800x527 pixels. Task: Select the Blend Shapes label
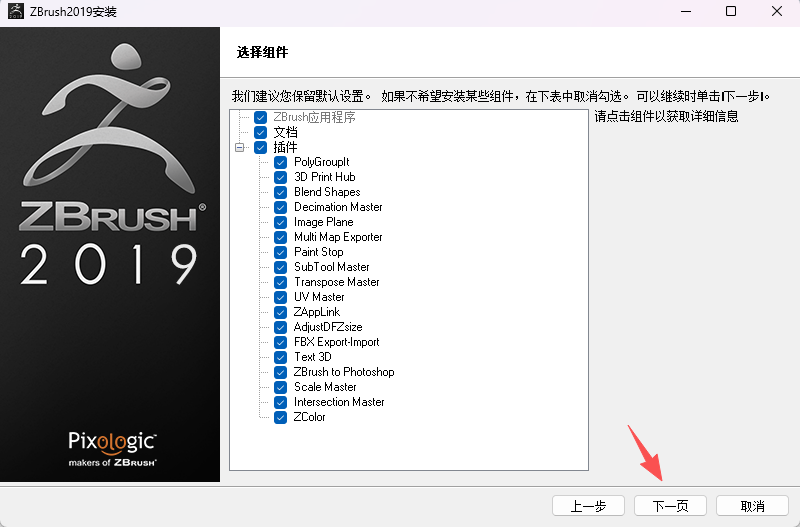pyautogui.click(x=327, y=192)
